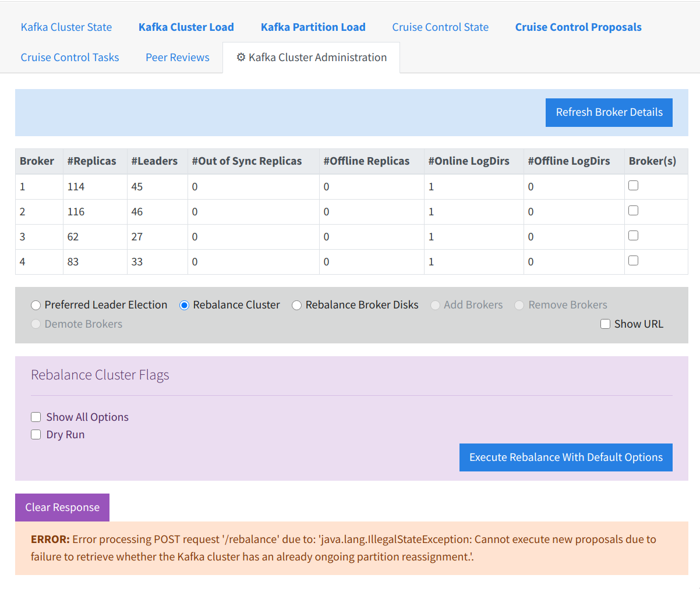View the Kafka Partition Load tab

pos(313,27)
